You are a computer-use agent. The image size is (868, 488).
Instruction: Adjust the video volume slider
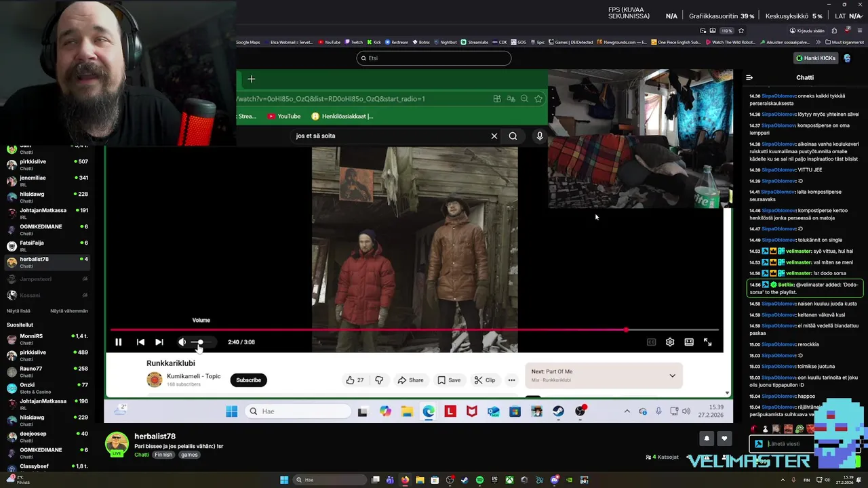203,342
